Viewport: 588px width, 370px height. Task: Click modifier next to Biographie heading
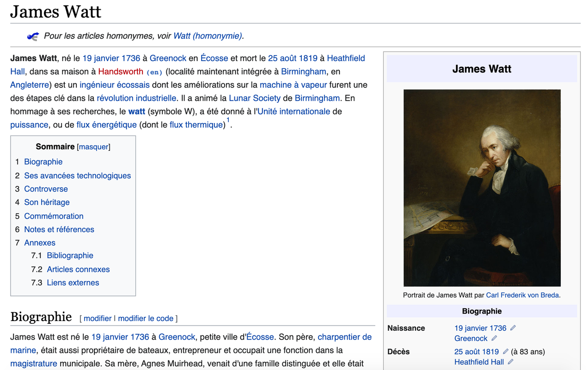98,318
